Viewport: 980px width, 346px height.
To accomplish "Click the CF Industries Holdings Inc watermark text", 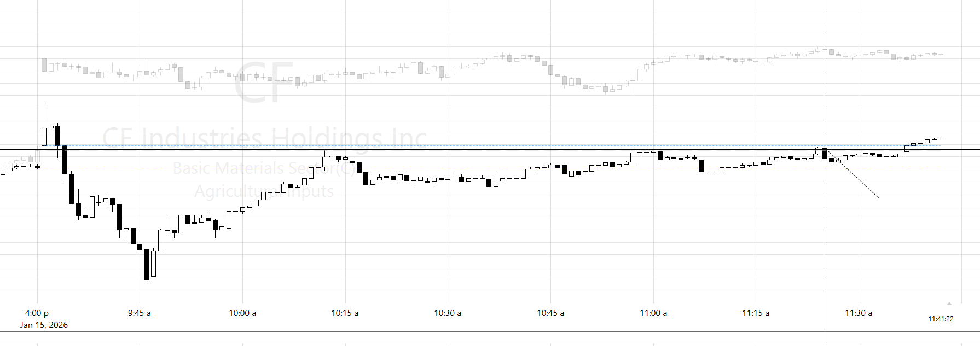I will tap(264, 138).
